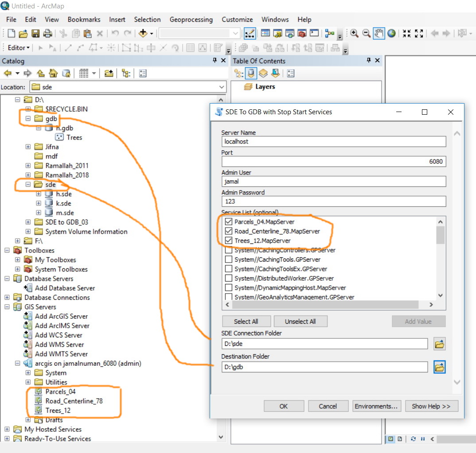Image resolution: width=476 pixels, height=453 pixels.
Task: Click the Add Data toolbar icon
Action: pos(143,33)
